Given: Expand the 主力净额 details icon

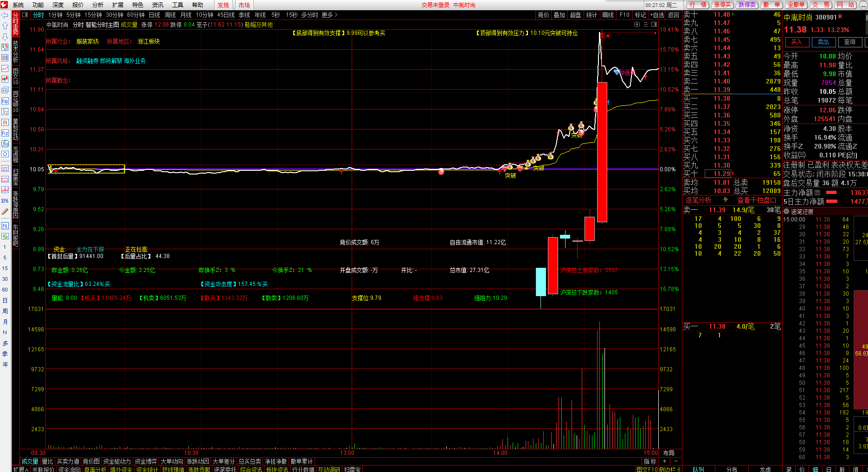Looking at the screenshot, I should pos(817,193).
